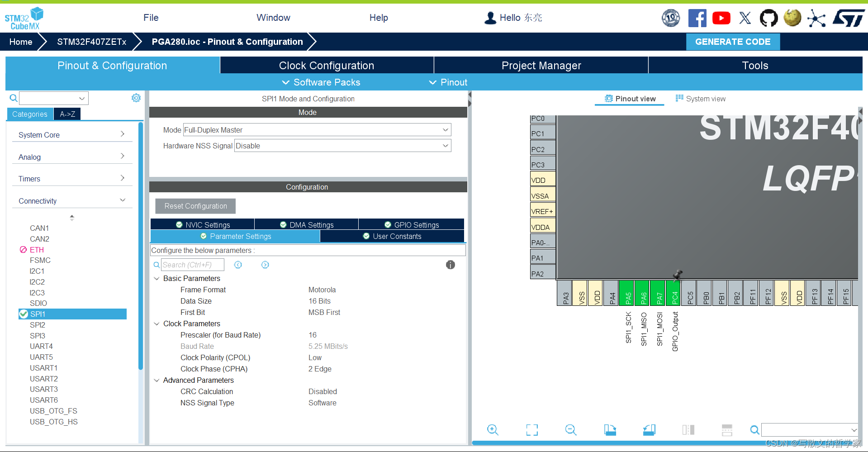
Task: Show parameter info icon
Action: [x=450, y=265]
